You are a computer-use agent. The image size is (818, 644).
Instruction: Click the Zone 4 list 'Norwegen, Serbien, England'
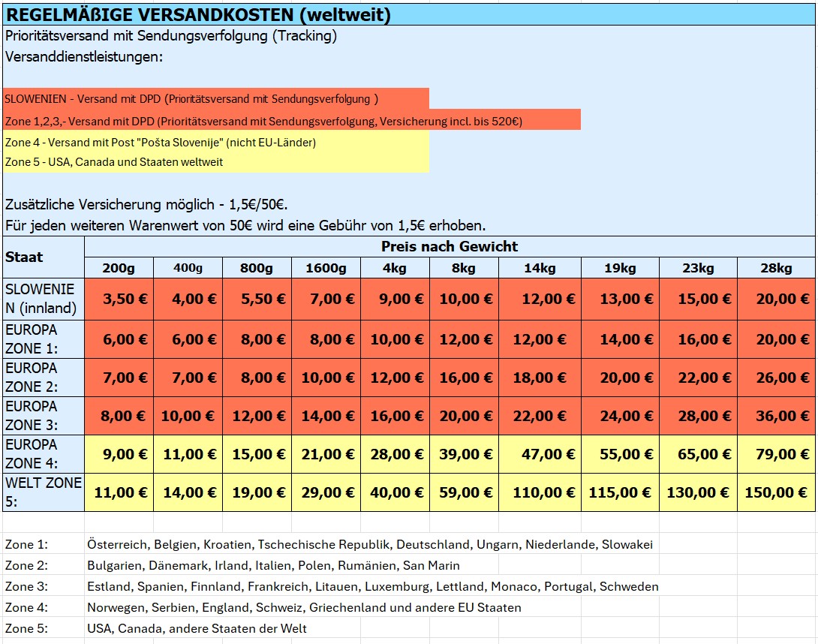click(304, 607)
